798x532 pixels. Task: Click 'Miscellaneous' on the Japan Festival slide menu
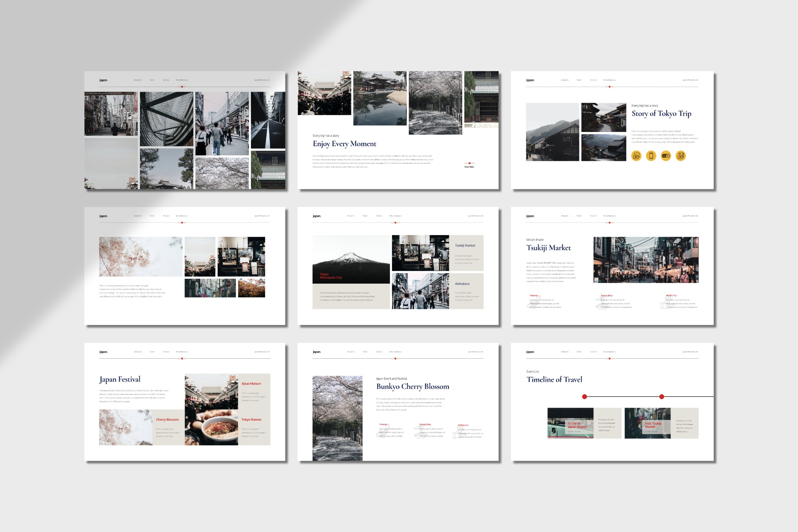pyautogui.click(x=182, y=352)
